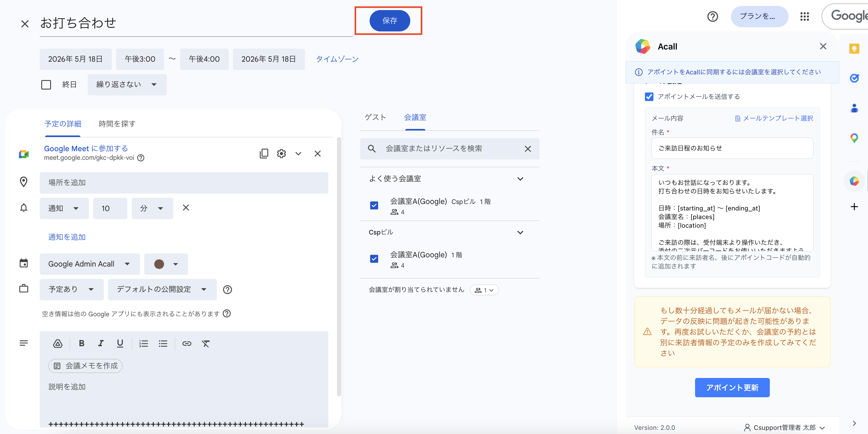Screen dimensions: 868x434
Task: Open Google Maps icon in side rail
Action: [854, 138]
